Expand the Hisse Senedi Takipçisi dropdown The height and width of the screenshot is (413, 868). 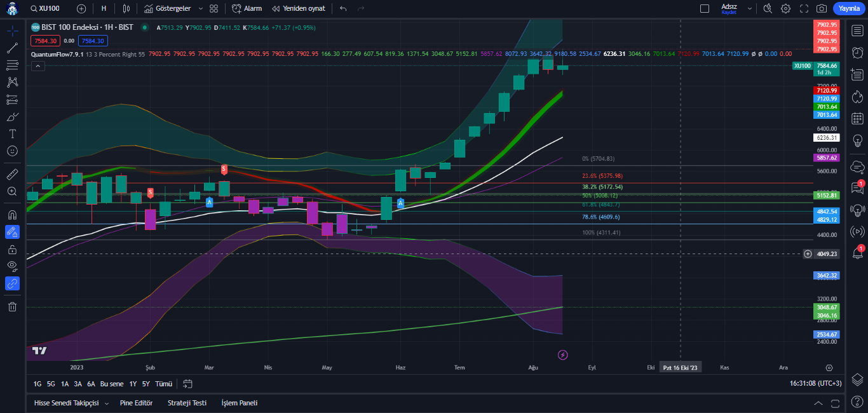pyautogui.click(x=106, y=403)
